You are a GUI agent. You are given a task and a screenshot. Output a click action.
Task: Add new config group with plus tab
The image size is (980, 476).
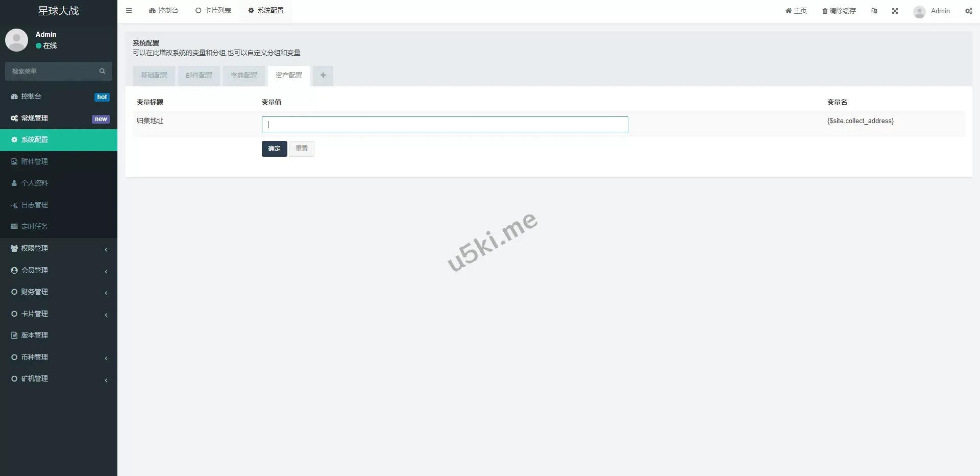tap(323, 76)
